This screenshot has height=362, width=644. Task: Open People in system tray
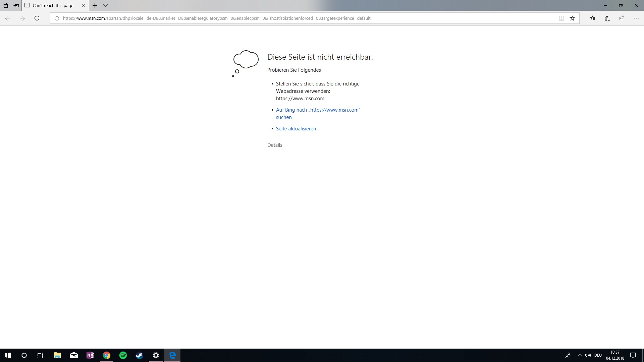[x=568, y=355]
